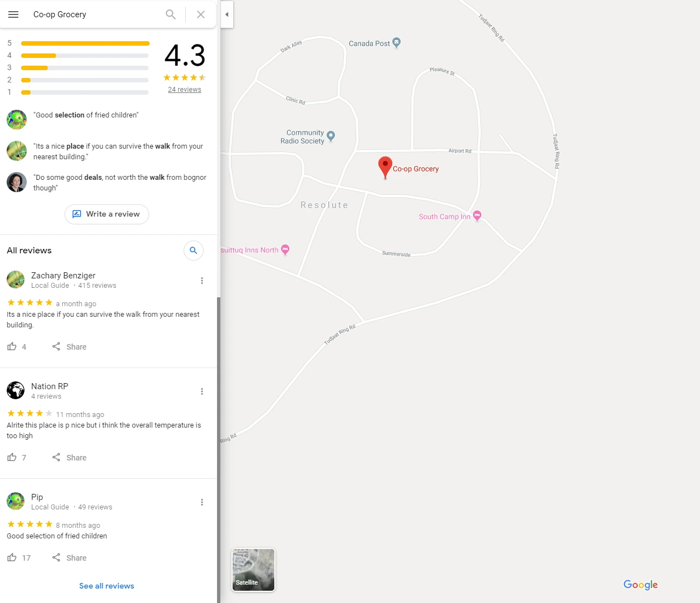Open Nation RP's profile name
Screen dimensions: 700x603
tap(50, 386)
